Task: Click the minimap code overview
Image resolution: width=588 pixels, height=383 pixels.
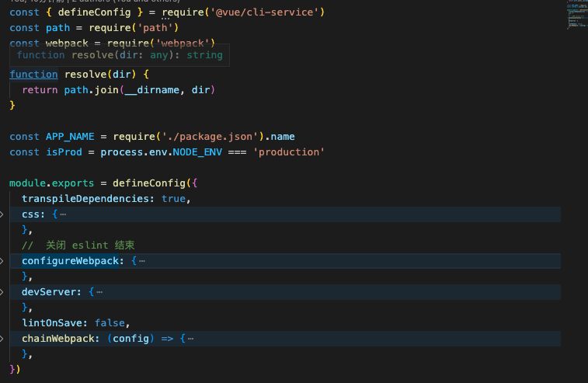Action: [577, 15]
